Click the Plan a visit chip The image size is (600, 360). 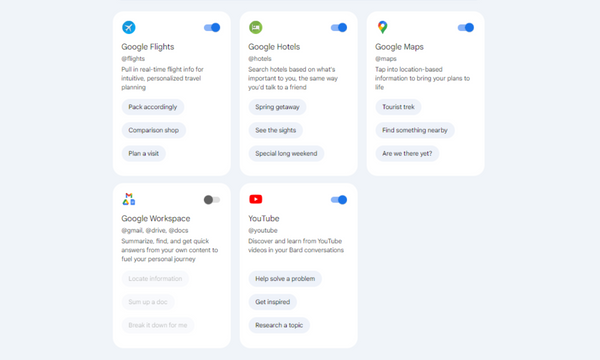[143, 153]
